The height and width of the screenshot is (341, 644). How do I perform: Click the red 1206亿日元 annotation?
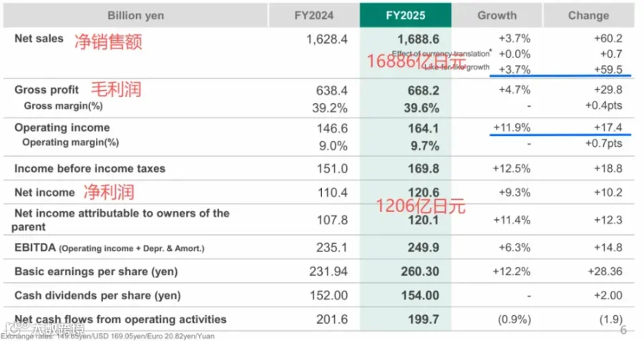421,206
